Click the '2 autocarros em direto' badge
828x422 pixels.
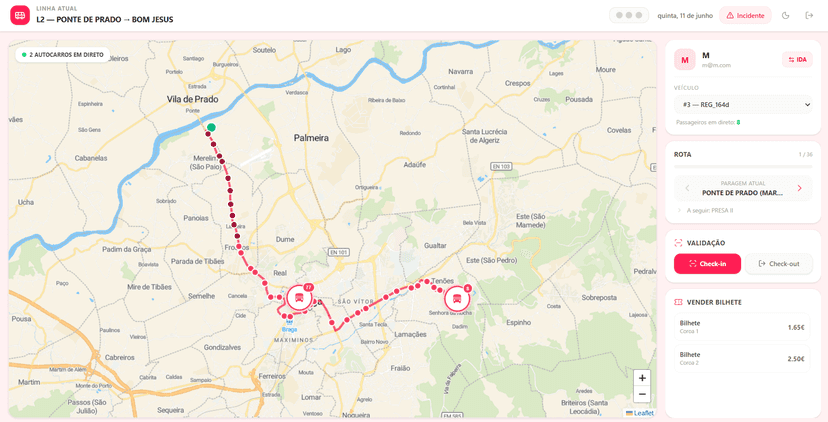click(62, 54)
